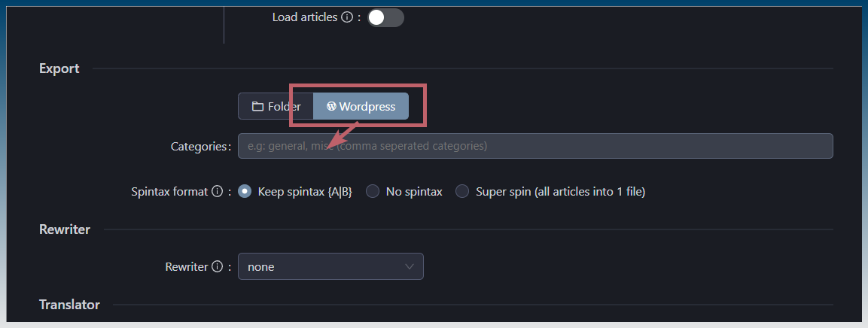Click the Spintax format info icon
Viewport: 868px width, 328px height.
(217, 192)
